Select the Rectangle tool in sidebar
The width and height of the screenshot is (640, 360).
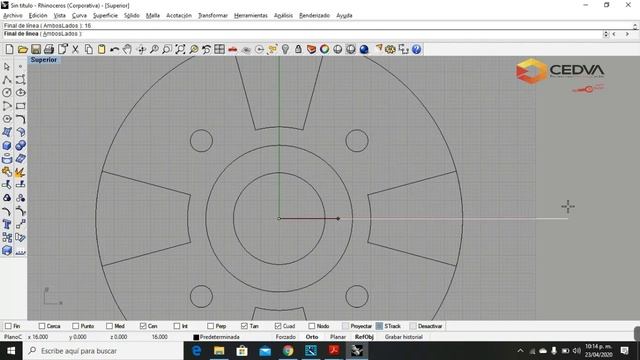20,106
